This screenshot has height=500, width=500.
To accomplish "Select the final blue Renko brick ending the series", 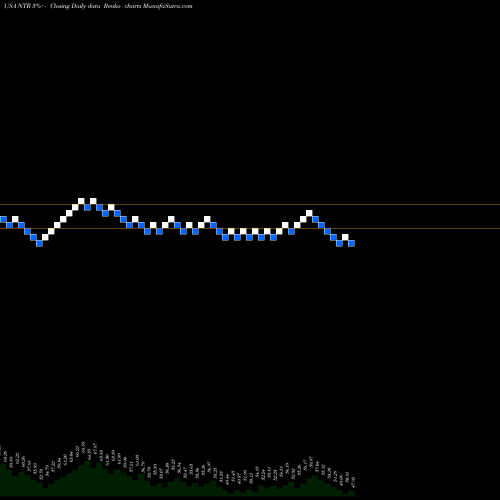I will tap(351, 243).
